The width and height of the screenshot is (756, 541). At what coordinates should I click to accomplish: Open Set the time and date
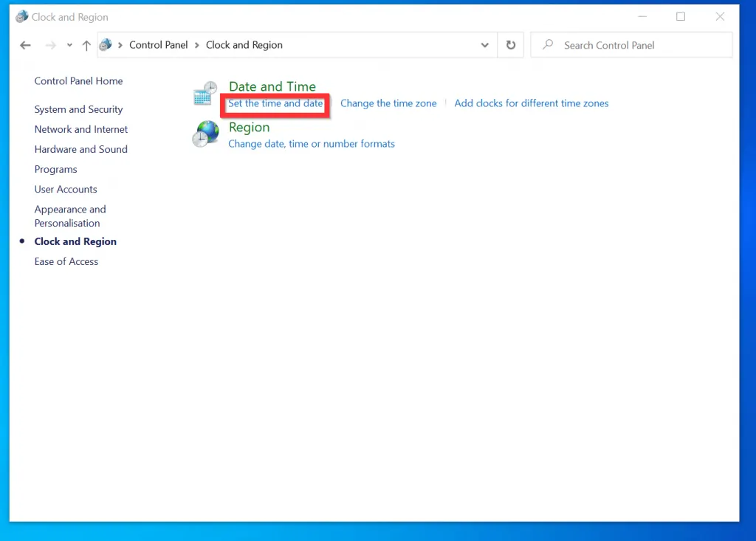275,103
